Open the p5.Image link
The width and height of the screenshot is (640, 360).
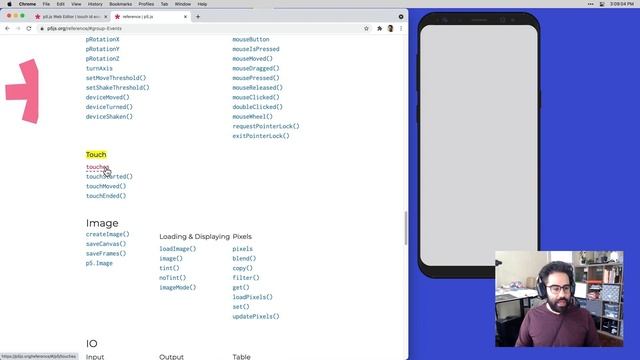pos(99,263)
